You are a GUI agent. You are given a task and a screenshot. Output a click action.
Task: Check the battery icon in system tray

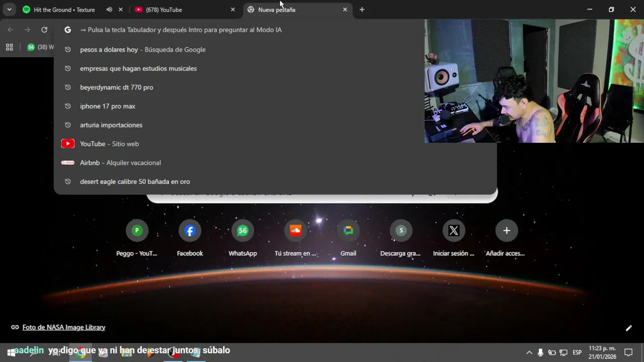[x=552, y=352]
